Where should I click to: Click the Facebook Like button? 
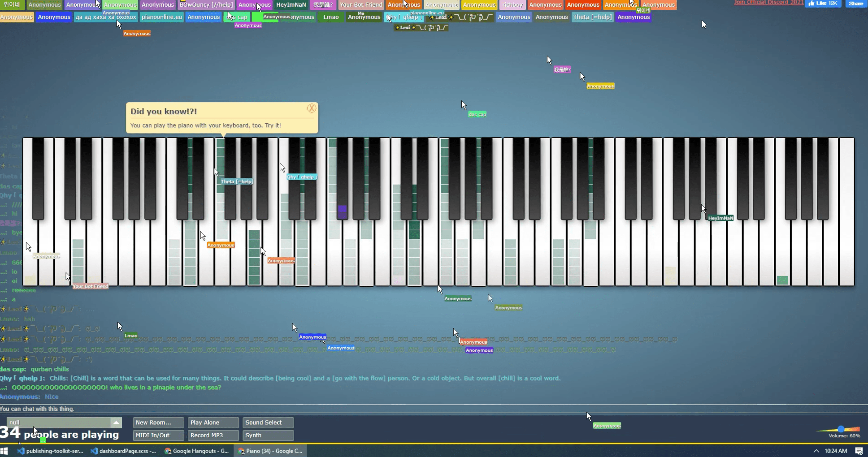coord(823,4)
